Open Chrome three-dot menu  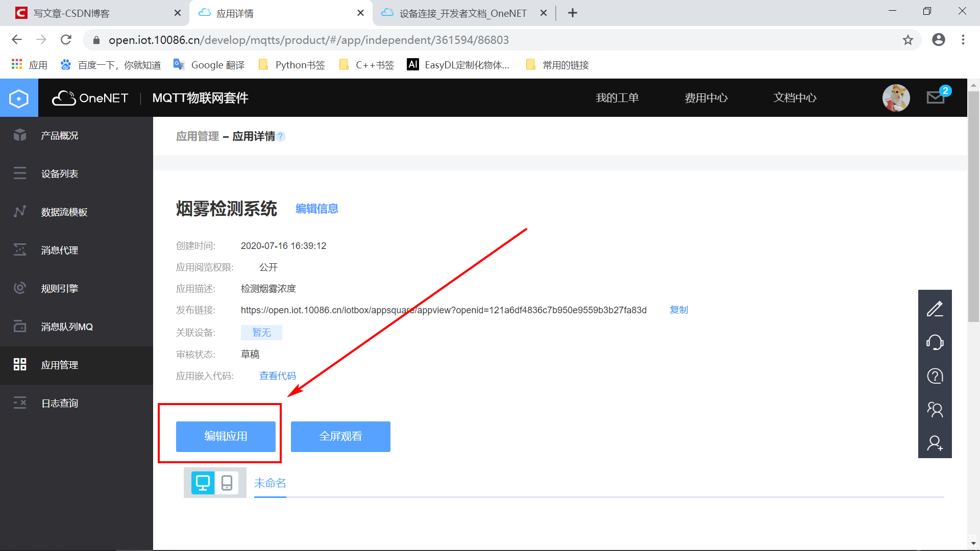click(x=963, y=40)
